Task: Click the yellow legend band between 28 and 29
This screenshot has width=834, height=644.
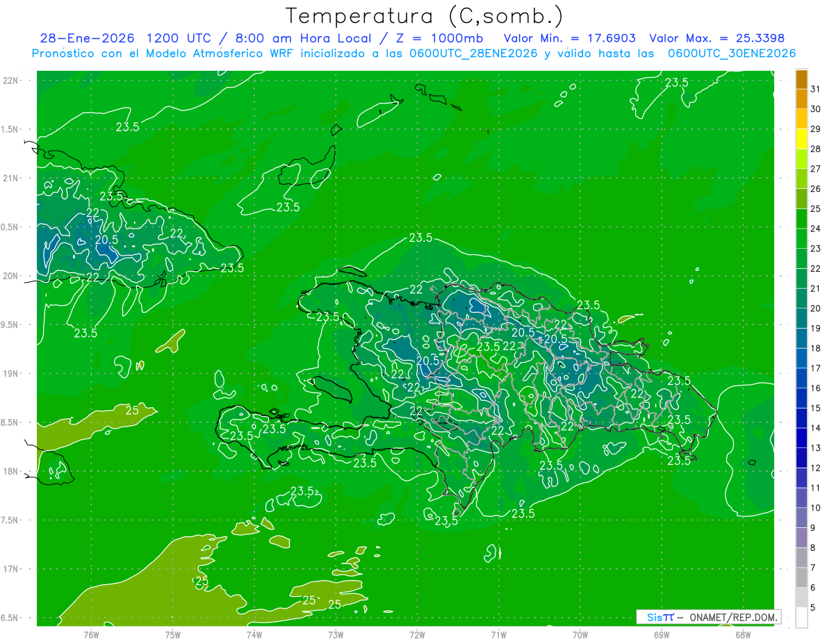Action: (801, 139)
